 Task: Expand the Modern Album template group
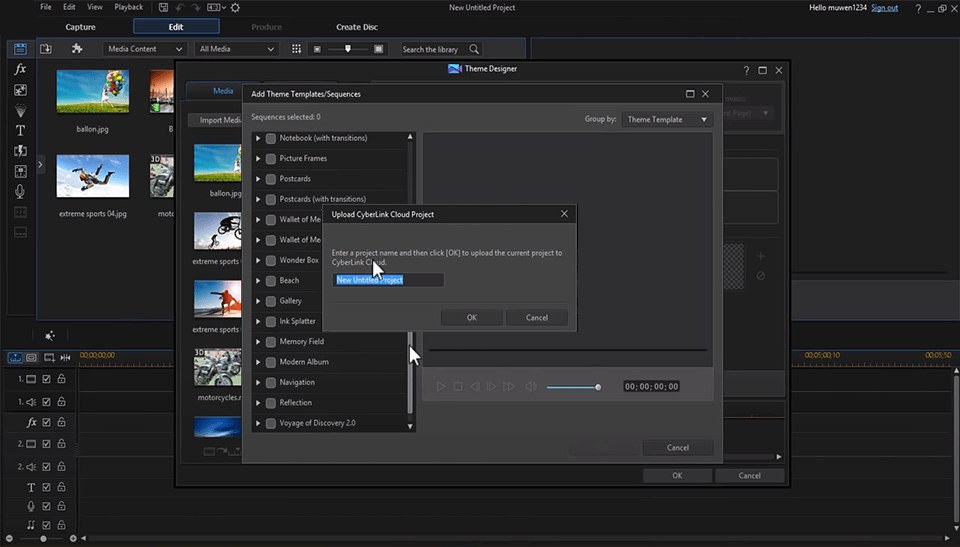(258, 362)
